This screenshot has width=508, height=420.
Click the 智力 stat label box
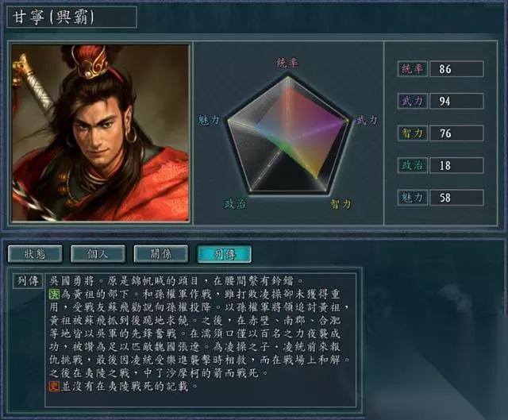pyautogui.click(x=413, y=133)
